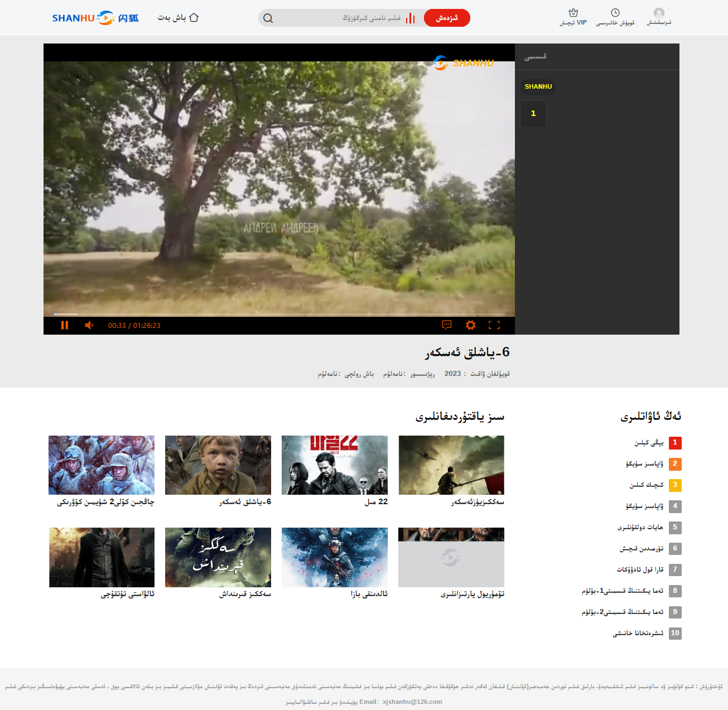This screenshot has height=710, width=728.
Task: Click the red bars ranking icon
Action: pyautogui.click(x=411, y=18)
